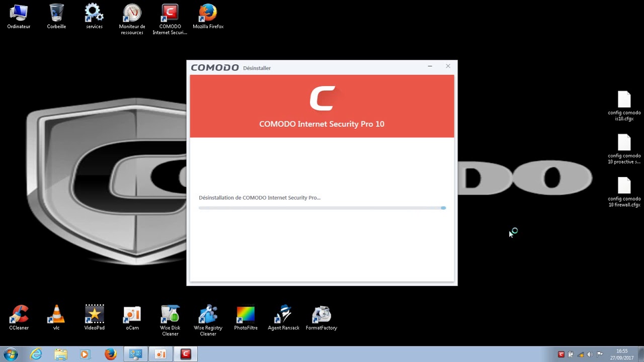The image size is (644, 362).
Task: Click the white C logo in banner
Action: 322,98
